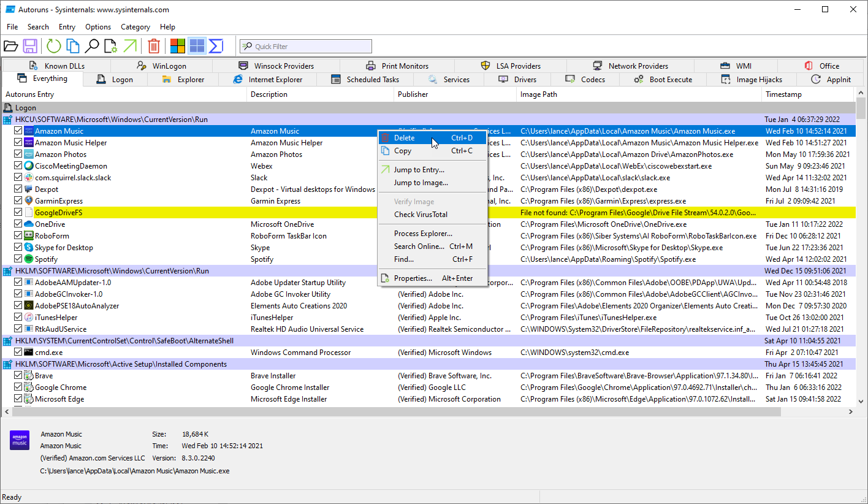Click the purple Save floppy disk icon
868x504 pixels.
point(30,46)
